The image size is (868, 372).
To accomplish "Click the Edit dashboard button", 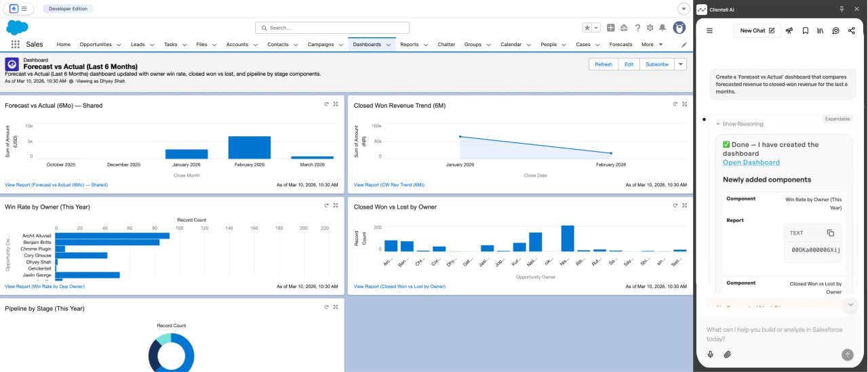I will 629,64.
